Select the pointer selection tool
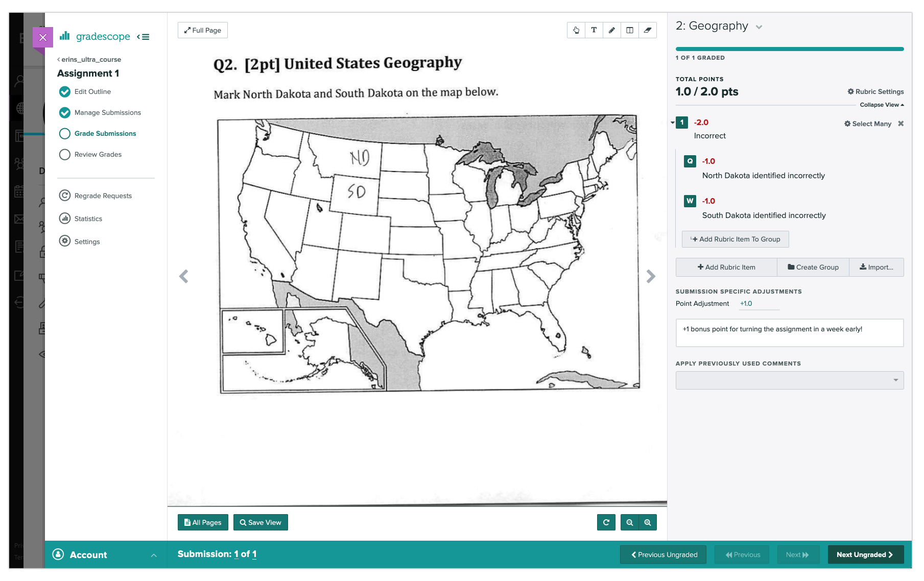The image size is (924, 581). coord(576,30)
